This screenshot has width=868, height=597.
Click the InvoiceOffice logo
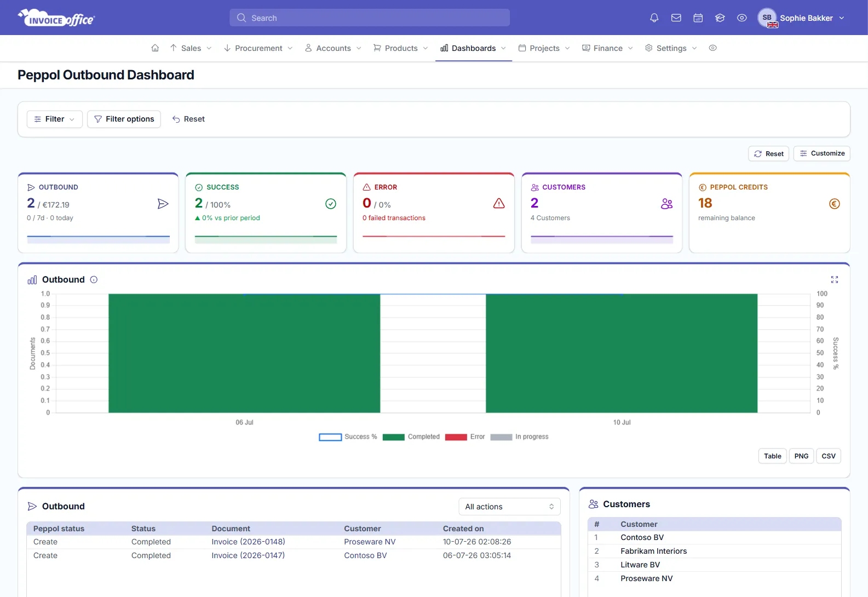click(x=56, y=18)
